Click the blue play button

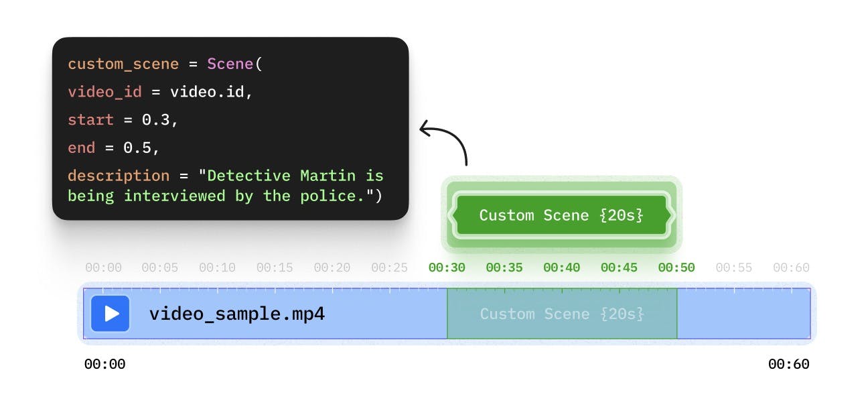(111, 314)
